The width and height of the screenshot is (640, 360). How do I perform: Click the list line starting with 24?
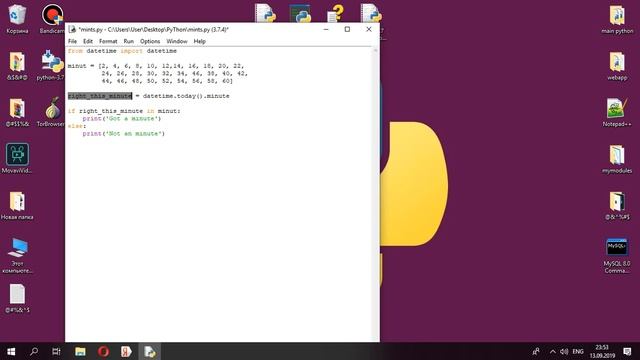[x=175, y=73]
